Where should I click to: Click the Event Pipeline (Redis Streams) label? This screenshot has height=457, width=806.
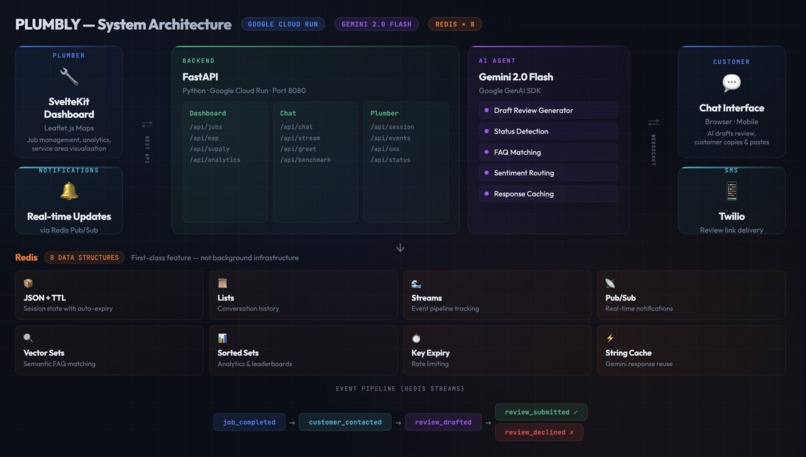click(x=400, y=389)
